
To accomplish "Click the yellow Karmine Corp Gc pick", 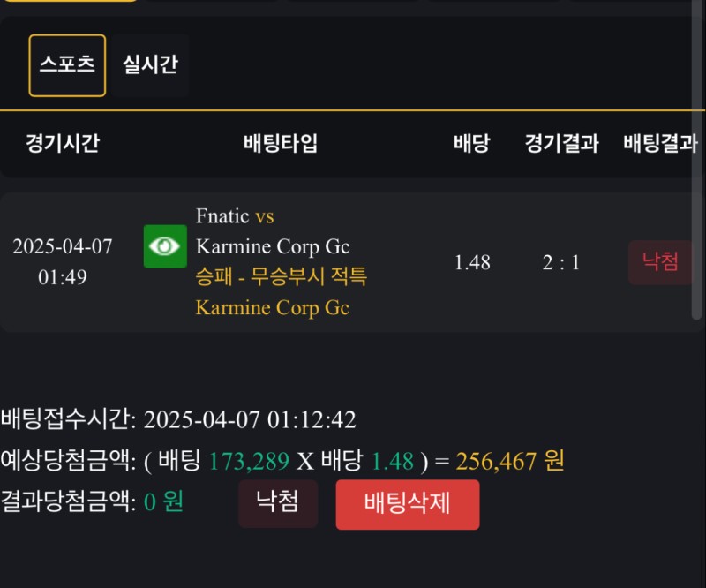I will (273, 307).
